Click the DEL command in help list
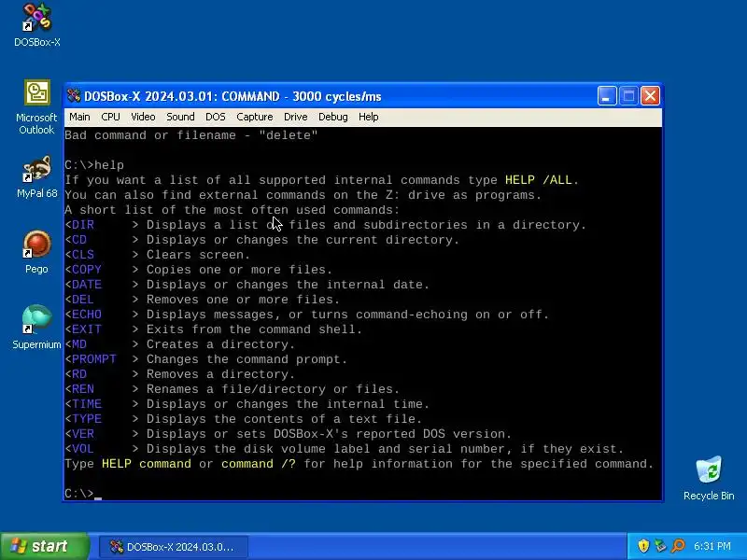 (83, 300)
